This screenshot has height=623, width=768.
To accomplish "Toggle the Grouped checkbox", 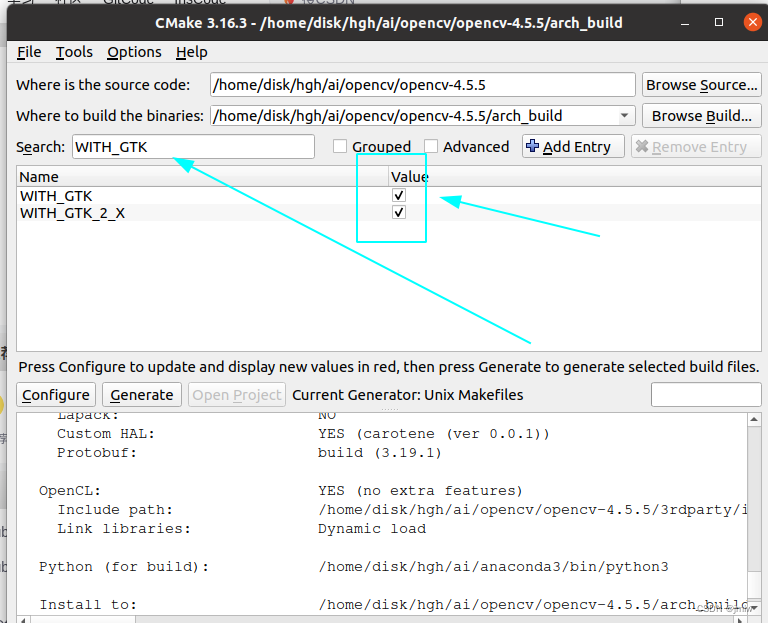I will [340, 146].
